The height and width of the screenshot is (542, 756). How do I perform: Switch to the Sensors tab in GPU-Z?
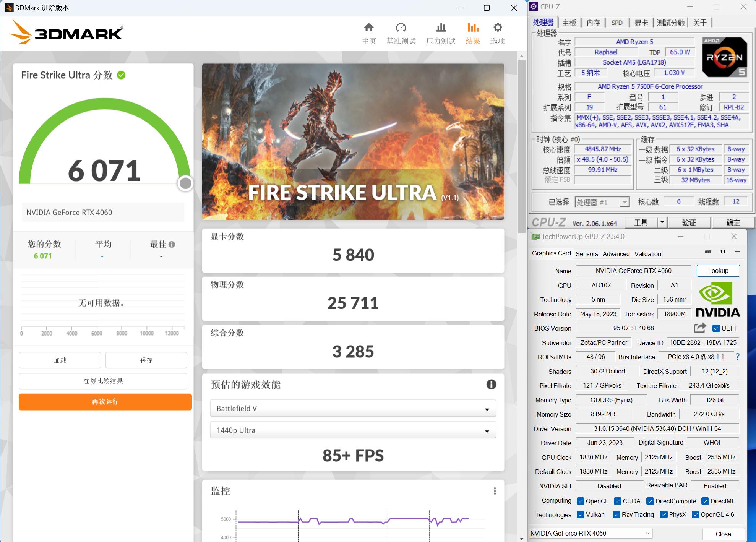(587, 253)
